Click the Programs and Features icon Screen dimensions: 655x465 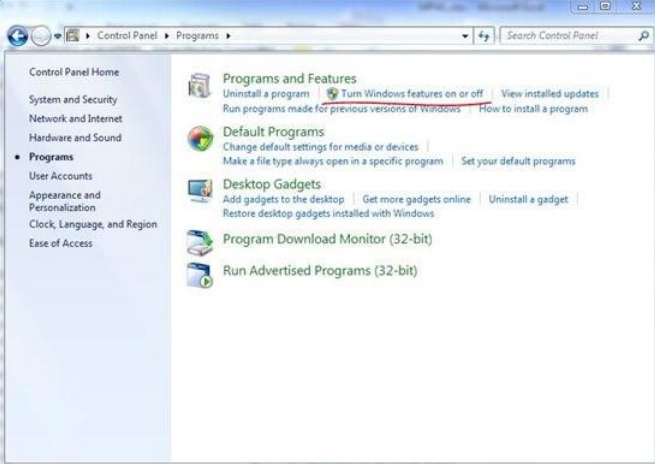(x=201, y=86)
